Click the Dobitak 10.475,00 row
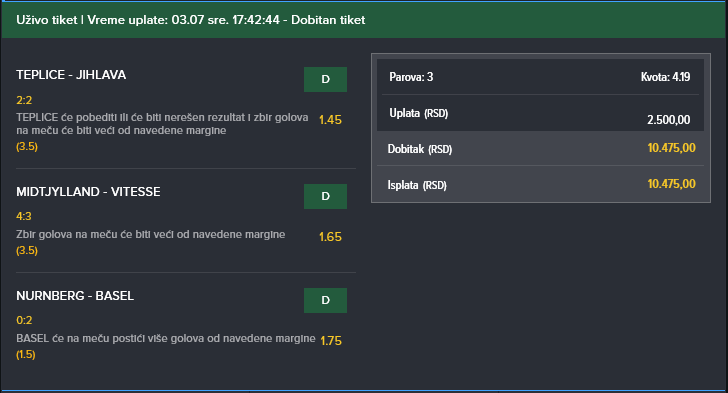Screen dimensions: 728x393 click(x=540, y=149)
